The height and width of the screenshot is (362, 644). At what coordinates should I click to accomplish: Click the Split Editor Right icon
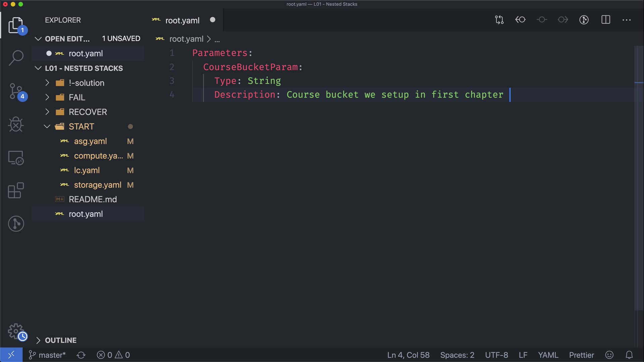606,20
